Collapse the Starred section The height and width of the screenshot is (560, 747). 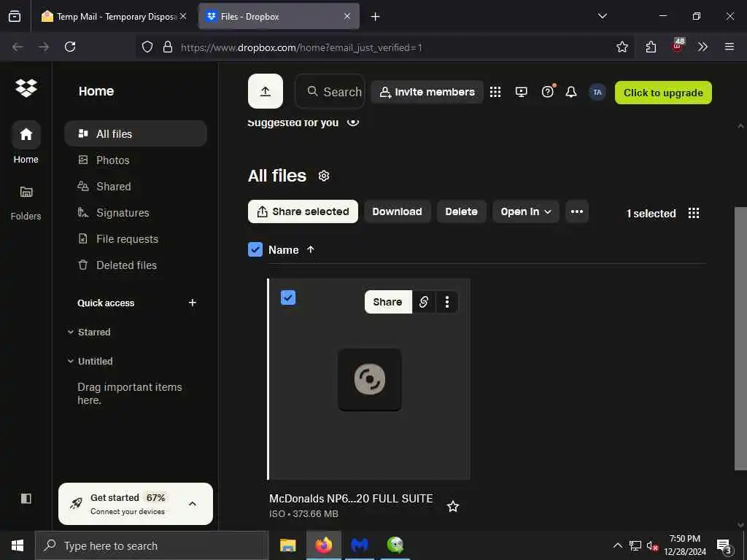coord(71,332)
